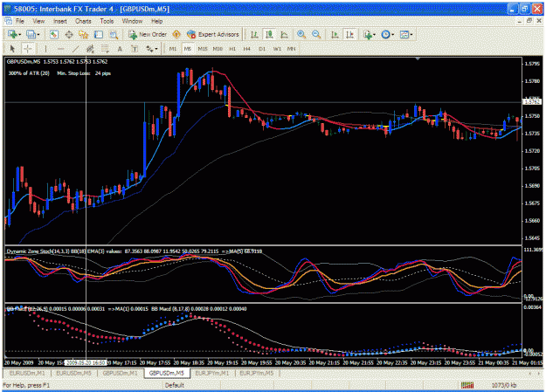Select the D1 timeframe button
The height and width of the screenshot is (392, 546).
(262, 49)
